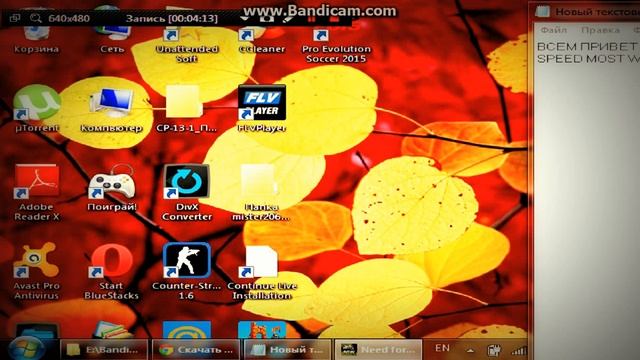Click the Запись [00:04:13] recording timer
Image resolution: width=640 pixels, height=360 pixels.
pyautogui.click(x=171, y=19)
